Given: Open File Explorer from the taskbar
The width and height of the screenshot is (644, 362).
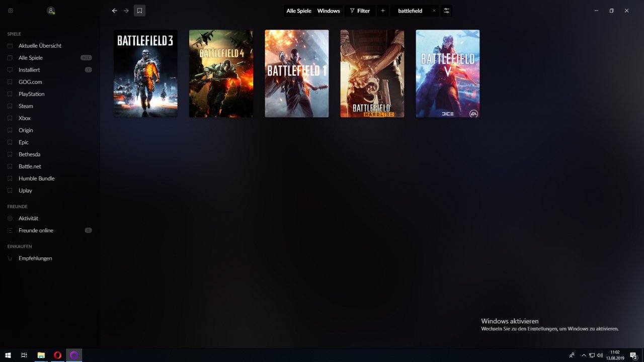Looking at the screenshot, I should (41, 355).
